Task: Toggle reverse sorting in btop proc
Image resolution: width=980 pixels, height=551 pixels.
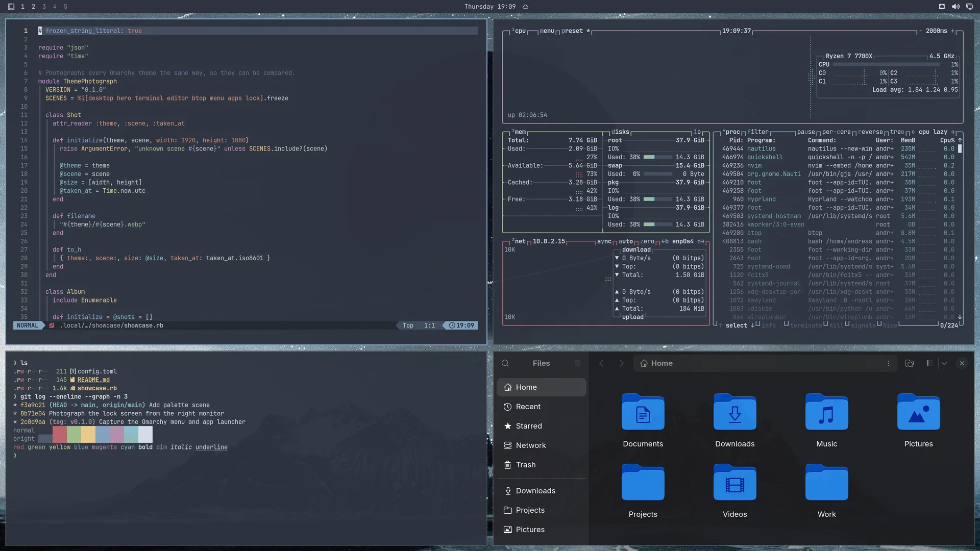Action: (870, 132)
